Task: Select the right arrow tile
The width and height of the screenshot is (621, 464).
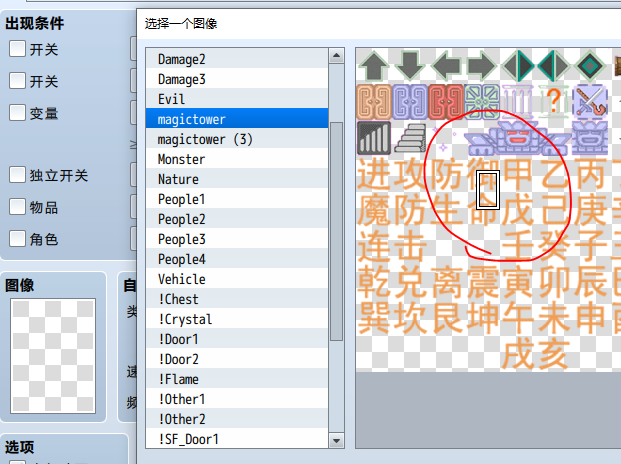Action: [x=482, y=66]
